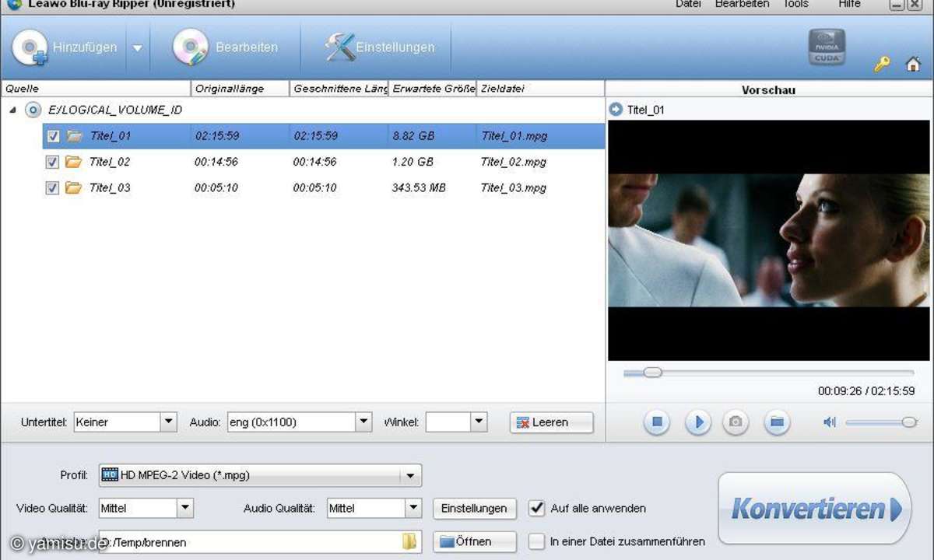Collapse the E:/LOGICAL_VOLUME_ID tree node
Screen dimensions: 934x560
coord(12,110)
